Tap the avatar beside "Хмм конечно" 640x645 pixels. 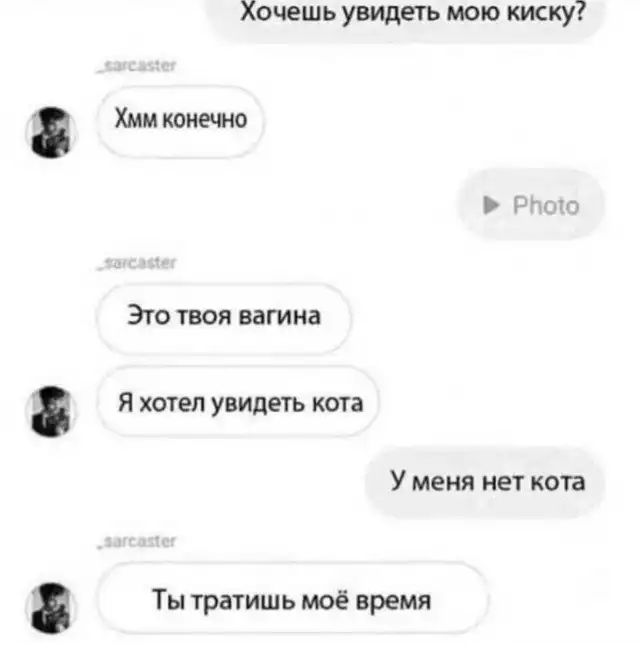click(51, 132)
